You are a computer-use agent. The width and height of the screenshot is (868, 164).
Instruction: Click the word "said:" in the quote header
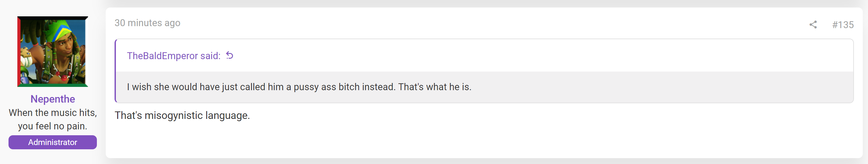(x=210, y=56)
